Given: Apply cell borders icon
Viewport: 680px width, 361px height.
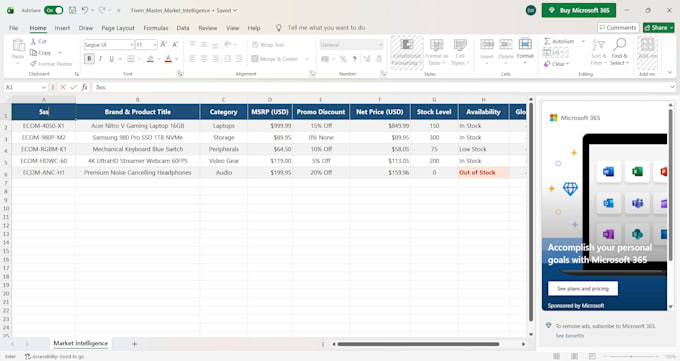Looking at the screenshot, I should (131, 59).
